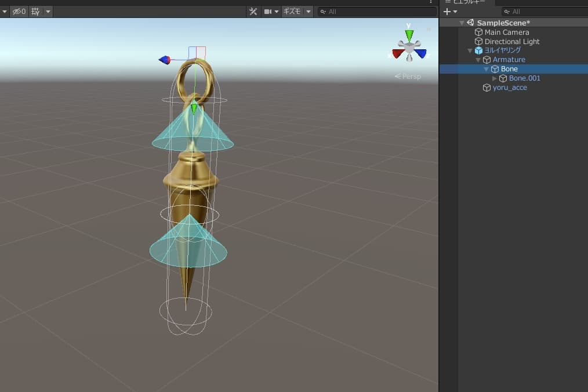Click scene view search field

pyautogui.click(x=377, y=12)
